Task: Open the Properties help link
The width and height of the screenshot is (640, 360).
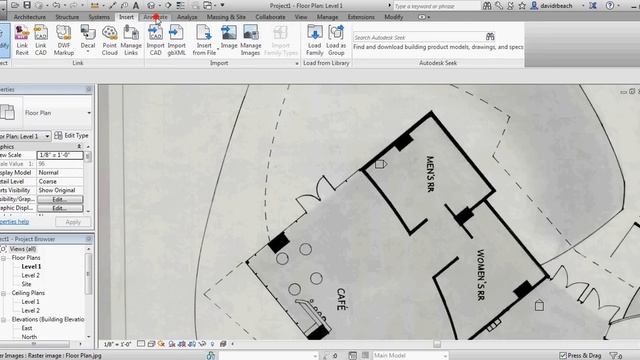Action: (14, 222)
